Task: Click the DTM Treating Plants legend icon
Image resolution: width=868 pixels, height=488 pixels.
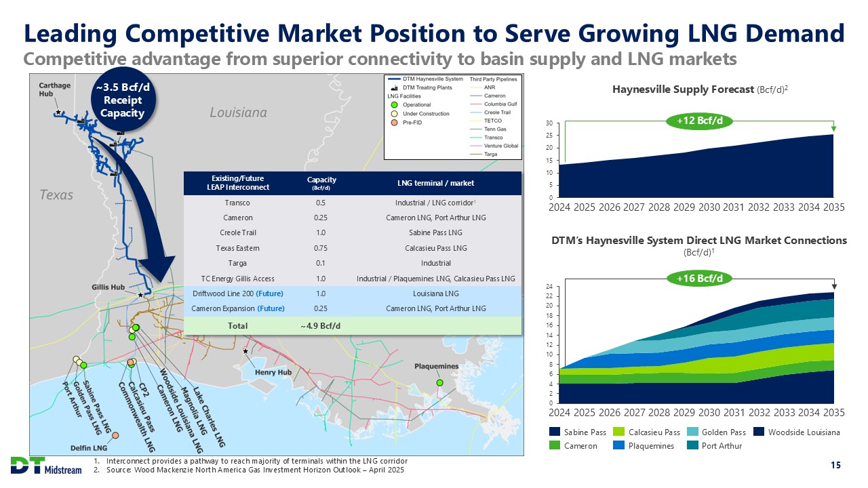Action: tap(393, 87)
